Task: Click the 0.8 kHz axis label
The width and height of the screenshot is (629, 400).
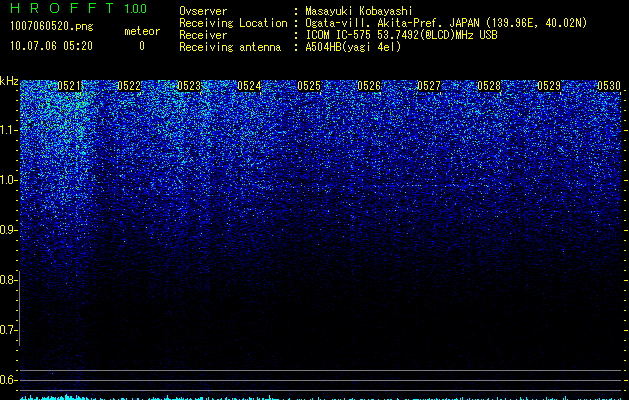Action: click(9, 280)
